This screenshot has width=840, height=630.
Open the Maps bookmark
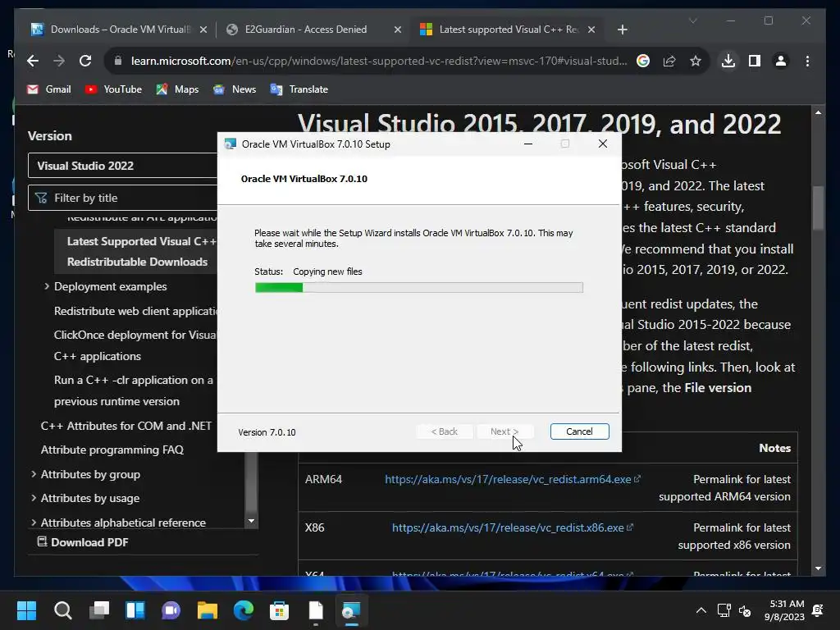(177, 89)
